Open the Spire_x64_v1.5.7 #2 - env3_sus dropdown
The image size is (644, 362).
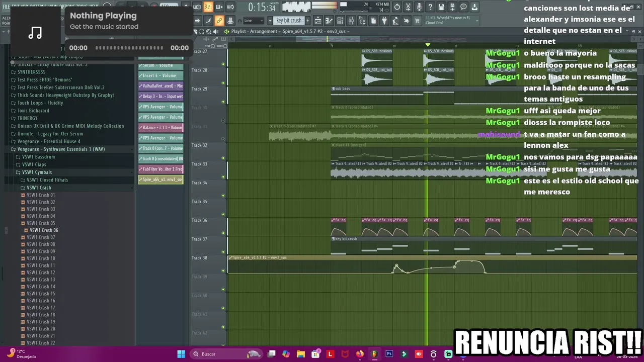tap(315, 31)
